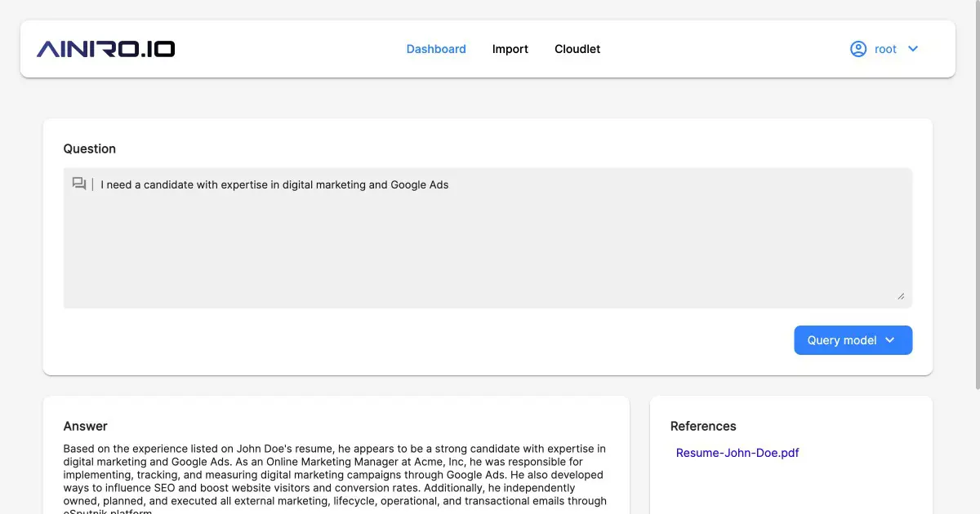Click the References heading
Screen dimensions: 980x514
coord(703,426)
